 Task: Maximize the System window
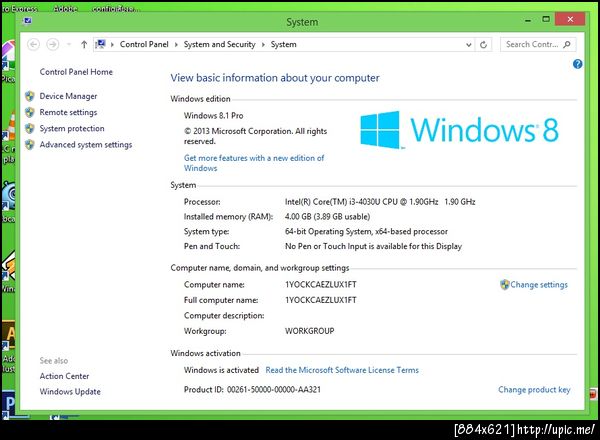point(546,19)
